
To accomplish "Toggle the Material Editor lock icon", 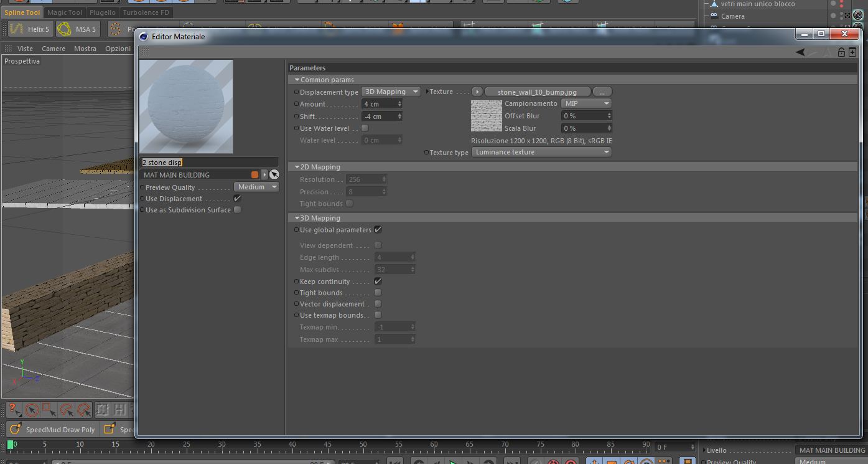I will (x=841, y=52).
